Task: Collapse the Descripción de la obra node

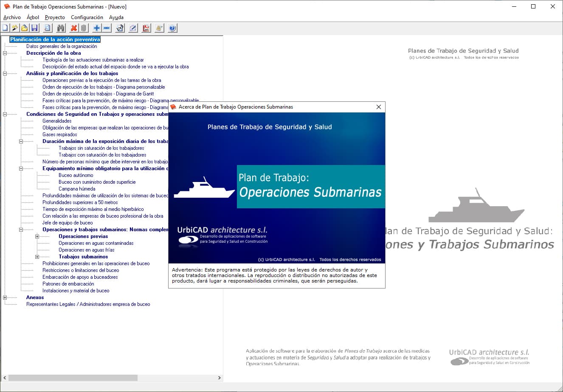Action: (5, 53)
